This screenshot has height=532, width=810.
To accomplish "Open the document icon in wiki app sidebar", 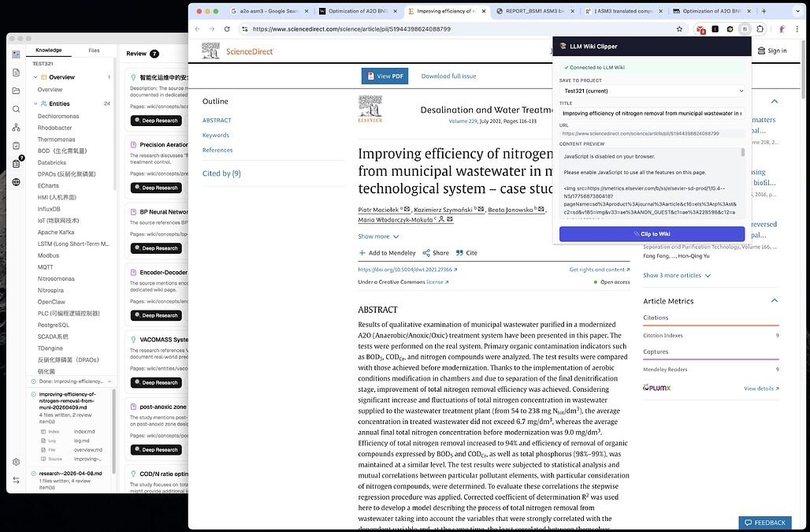I will click(x=16, y=73).
